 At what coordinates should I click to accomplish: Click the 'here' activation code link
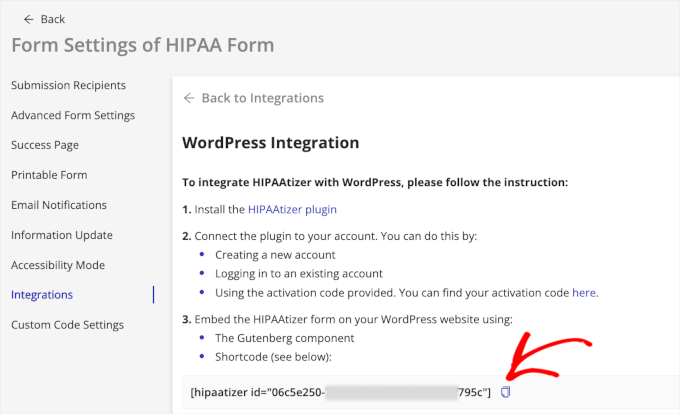point(584,293)
